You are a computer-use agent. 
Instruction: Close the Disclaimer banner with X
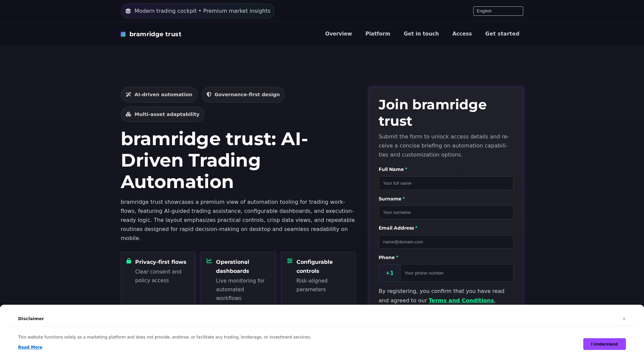[624, 319]
